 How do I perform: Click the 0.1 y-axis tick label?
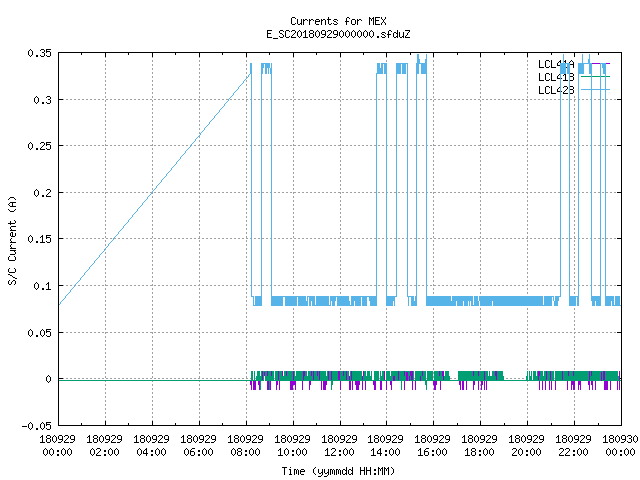click(x=42, y=286)
